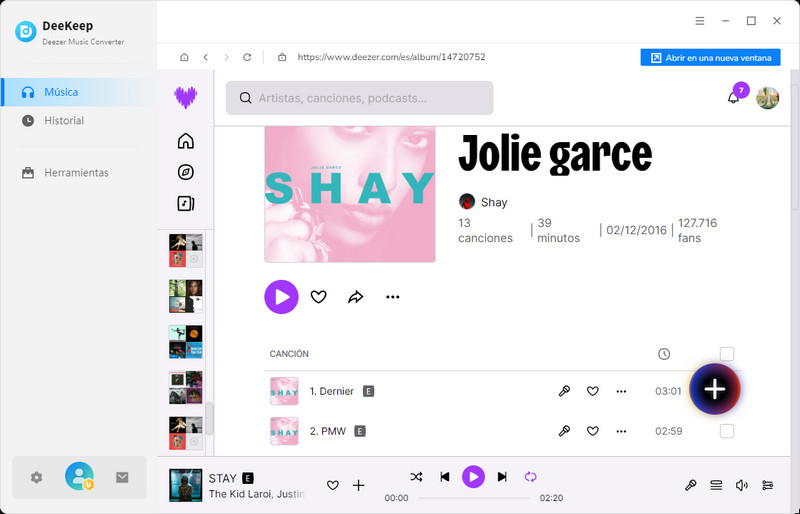800x514 pixels.
Task: Open DeeKeep account profile icon
Action: coord(79,476)
